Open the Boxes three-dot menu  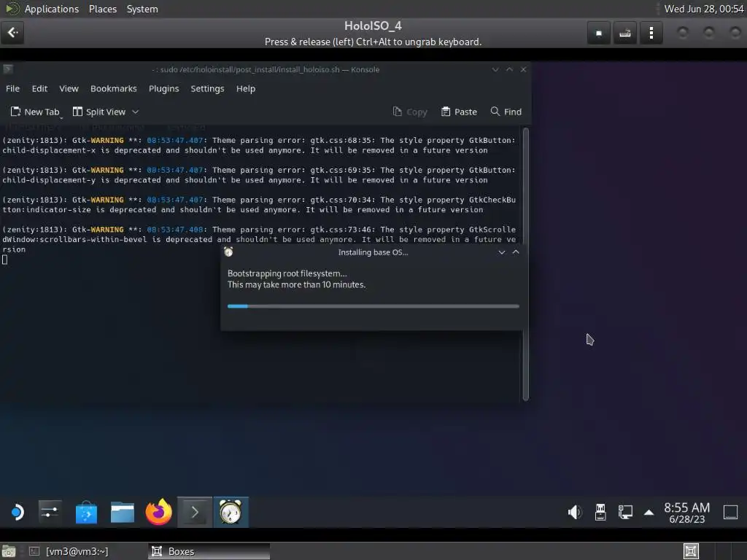tap(651, 33)
